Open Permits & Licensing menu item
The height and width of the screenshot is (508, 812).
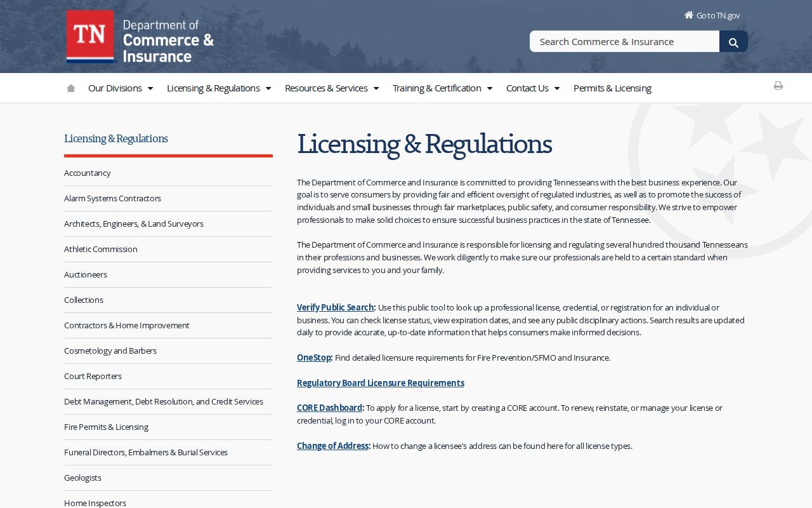(x=612, y=88)
